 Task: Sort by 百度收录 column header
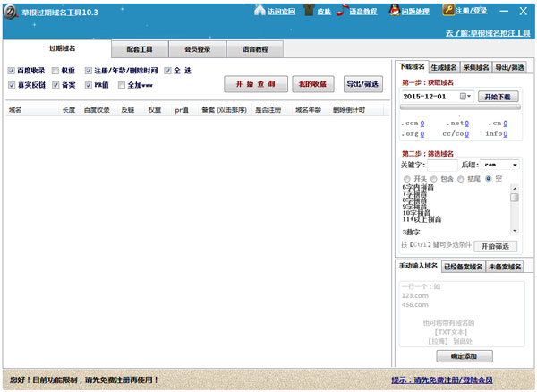[x=97, y=110]
